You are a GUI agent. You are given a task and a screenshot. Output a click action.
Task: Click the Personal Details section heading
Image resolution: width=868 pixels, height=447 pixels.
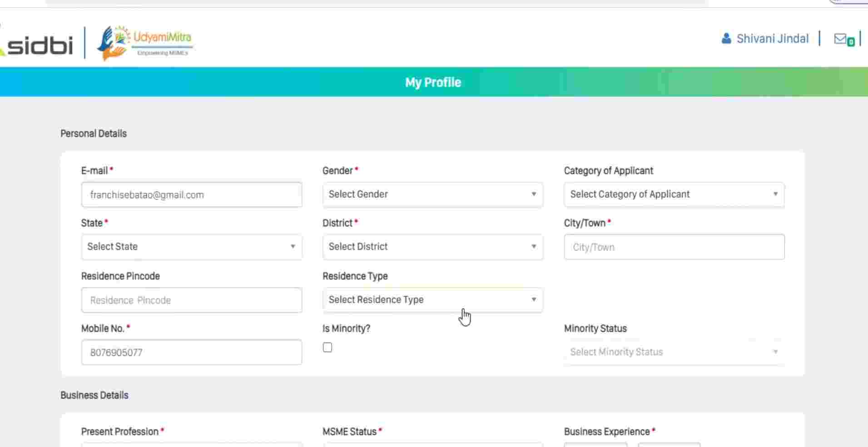click(94, 134)
